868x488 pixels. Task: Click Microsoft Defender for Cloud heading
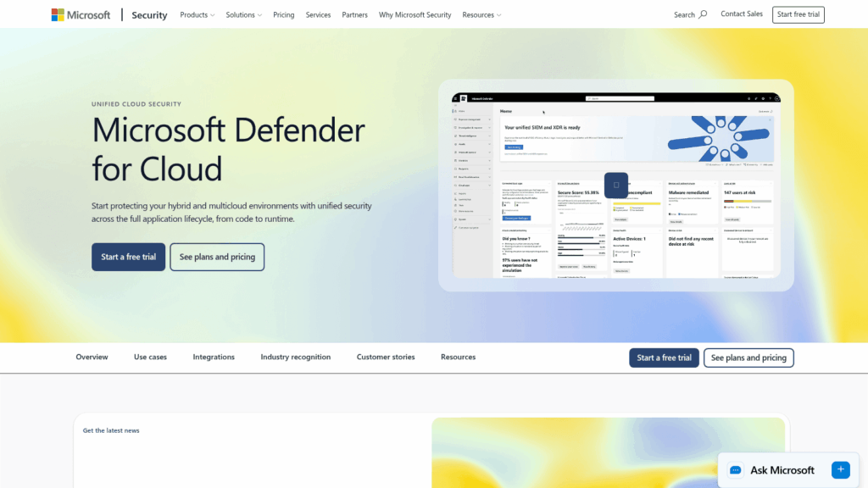coord(228,149)
